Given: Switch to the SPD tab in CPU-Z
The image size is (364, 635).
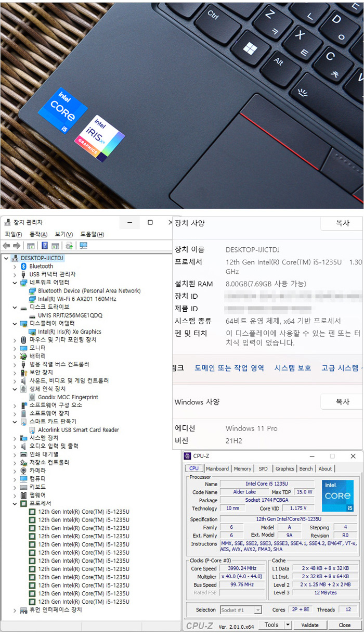Looking at the screenshot, I should pyautogui.click(x=263, y=468).
